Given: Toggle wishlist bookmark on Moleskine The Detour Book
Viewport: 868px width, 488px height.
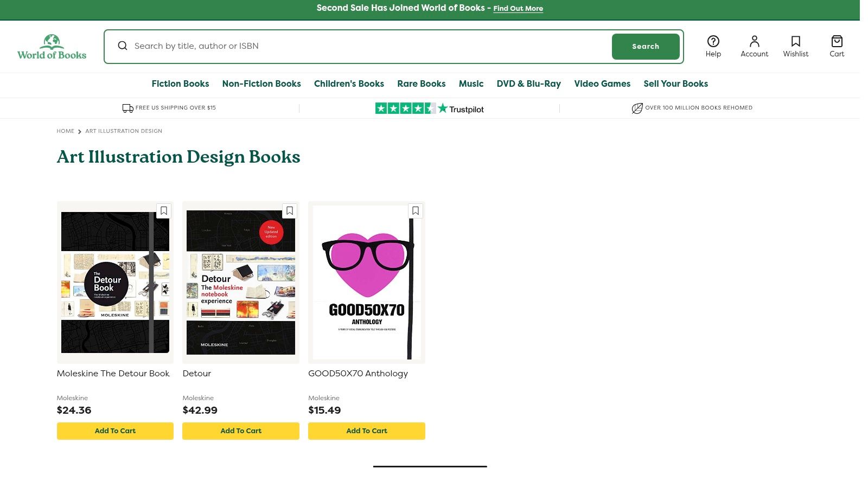Looking at the screenshot, I should (x=164, y=211).
